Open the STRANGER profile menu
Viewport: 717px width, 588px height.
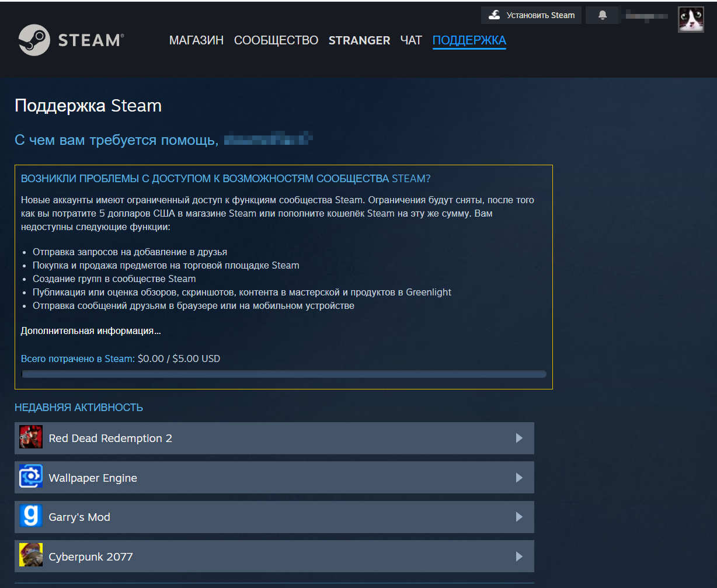(x=359, y=40)
